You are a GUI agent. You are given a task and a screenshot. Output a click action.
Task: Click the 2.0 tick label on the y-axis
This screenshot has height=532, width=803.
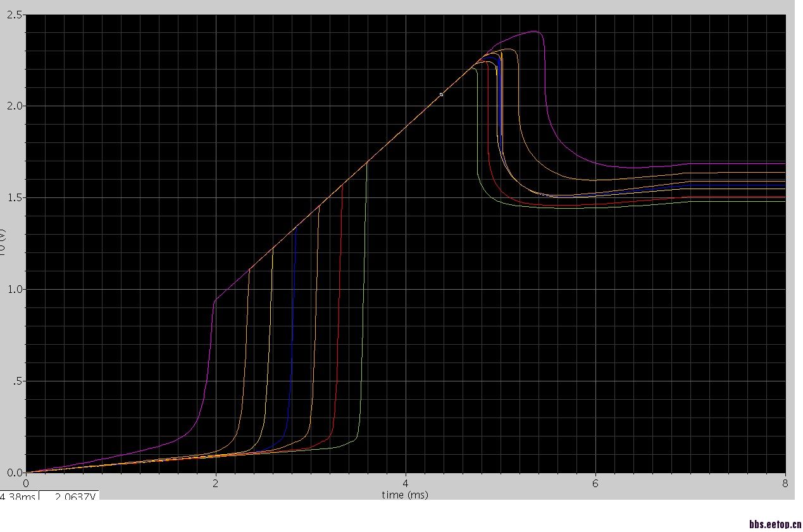[15, 106]
